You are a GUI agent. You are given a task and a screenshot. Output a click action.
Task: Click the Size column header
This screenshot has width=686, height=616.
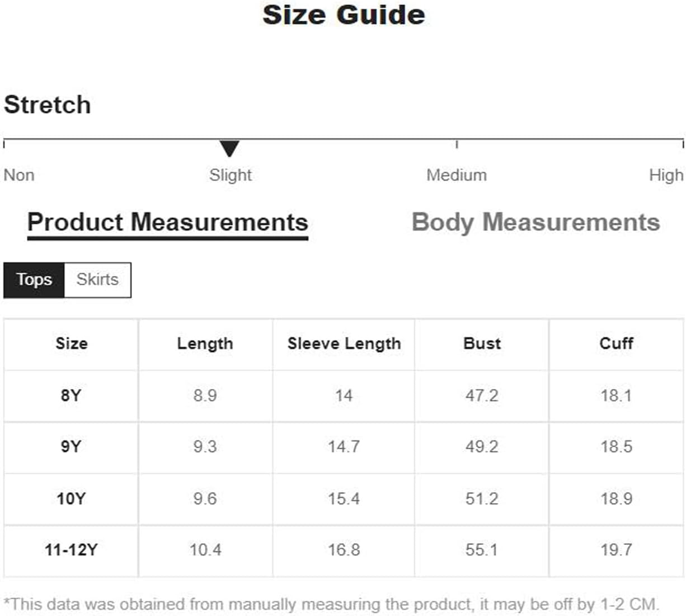point(71,344)
